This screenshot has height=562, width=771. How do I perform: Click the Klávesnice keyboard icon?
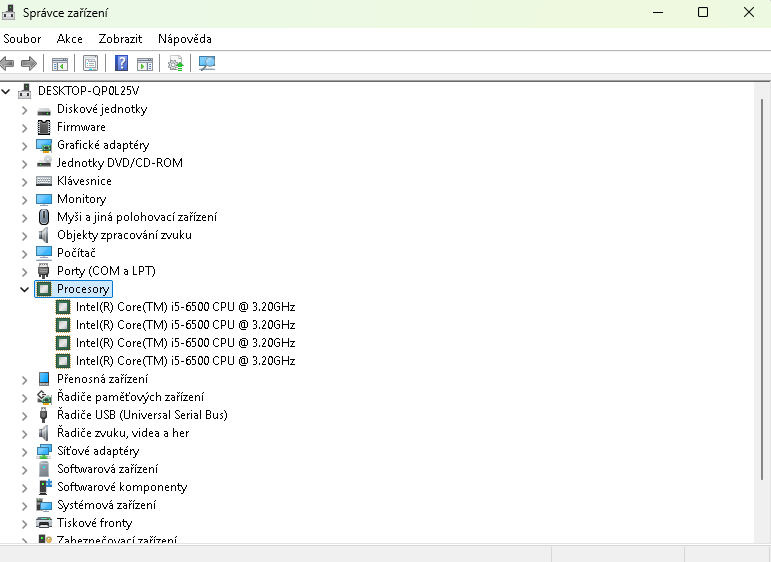pyautogui.click(x=44, y=181)
